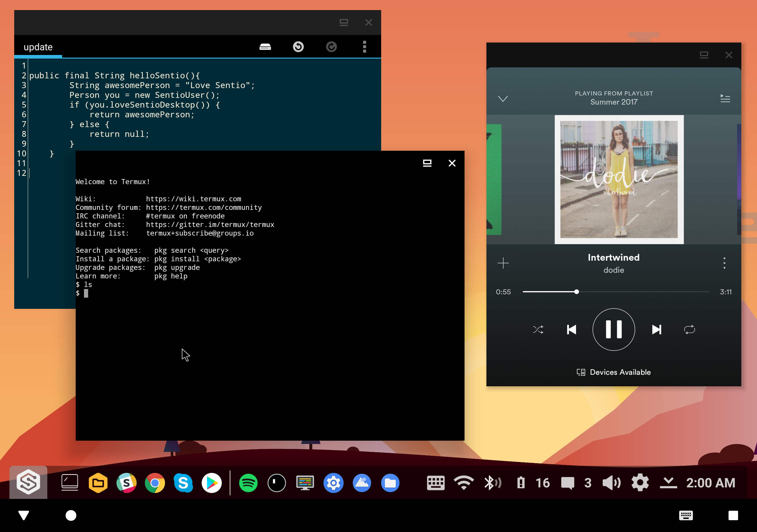Viewport: 757px width, 532px height.
Task: Open the save icon in the code editor toolbar
Action: point(265,47)
